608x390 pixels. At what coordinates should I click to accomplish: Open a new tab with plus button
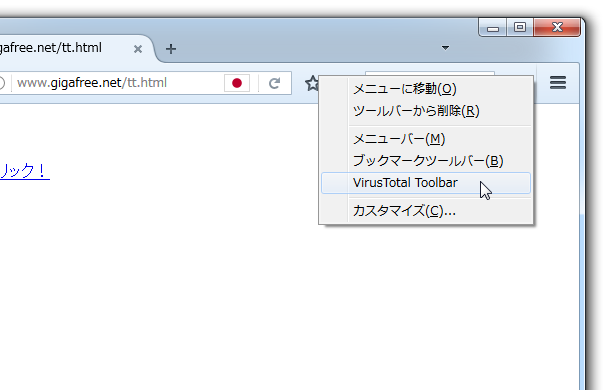point(171,49)
